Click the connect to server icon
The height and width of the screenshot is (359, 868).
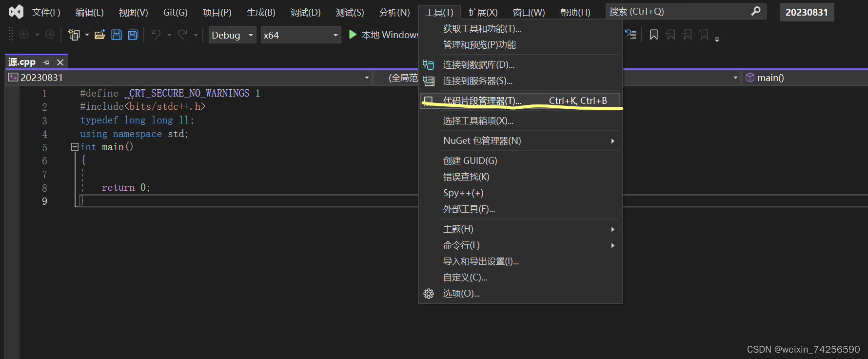429,81
